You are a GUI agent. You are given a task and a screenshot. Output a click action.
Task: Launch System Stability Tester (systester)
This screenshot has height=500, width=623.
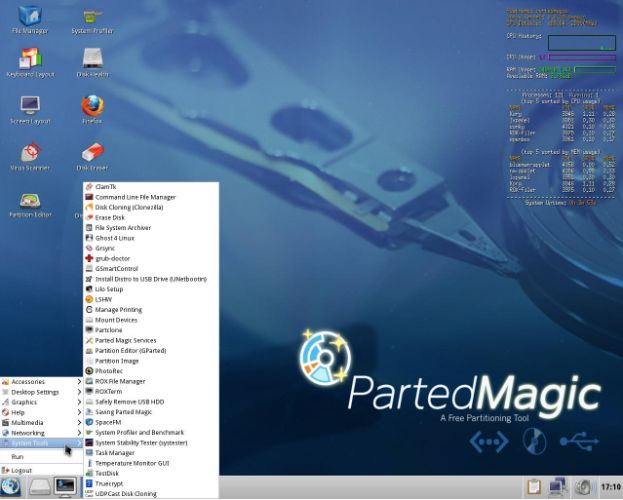click(x=151, y=443)
